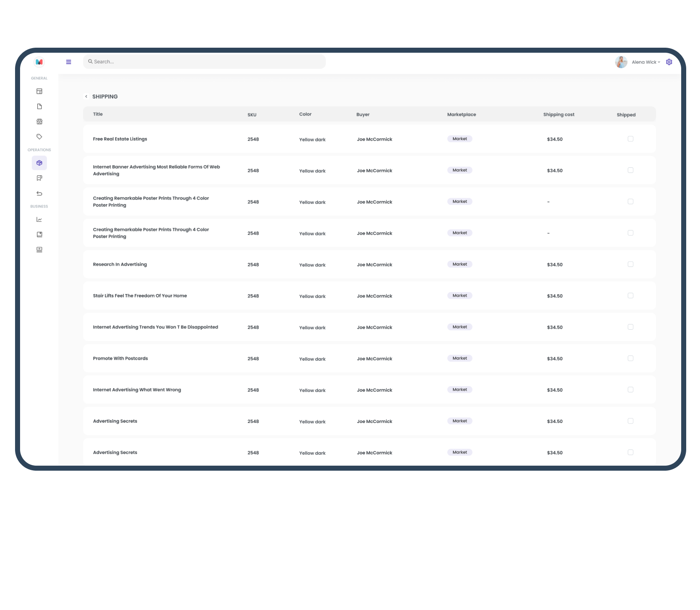Click the Shipping cost column header
Image resolution: width=700 pixels, height=610 pixels.
click(559, 115)
